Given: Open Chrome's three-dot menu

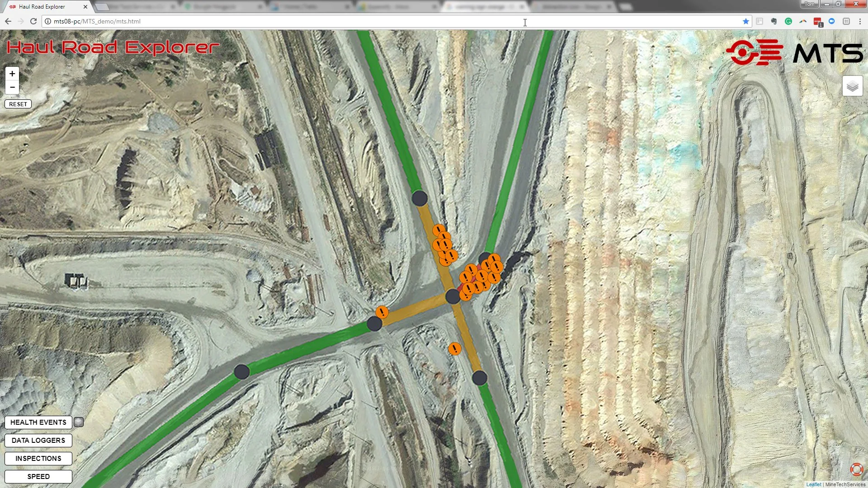Looking at the screenshot, I should coord(860,21).
